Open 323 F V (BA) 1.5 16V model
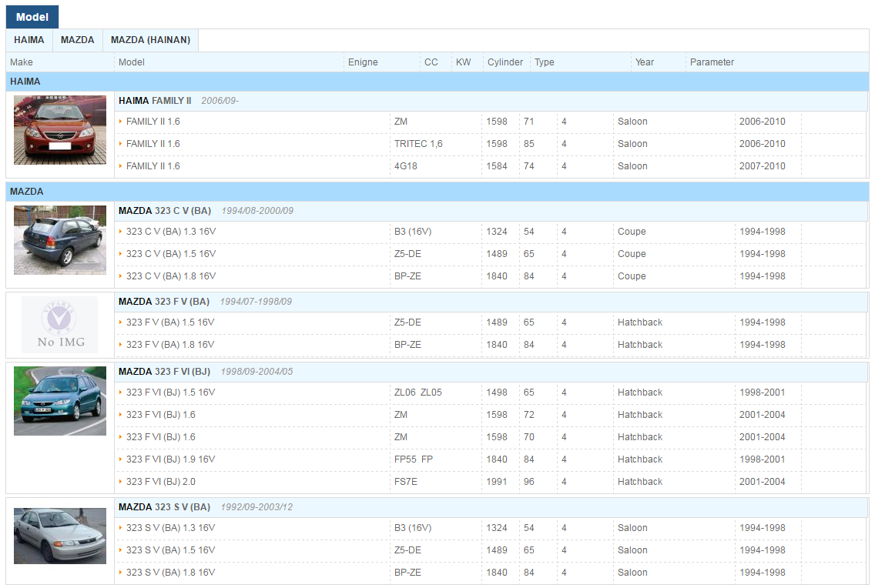Image resolution: width=875 pixels, height=588 pixels. click(170, 322)
